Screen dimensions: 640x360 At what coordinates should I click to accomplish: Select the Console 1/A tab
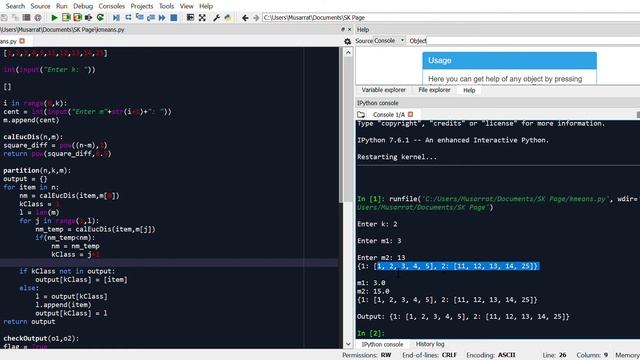389,115
